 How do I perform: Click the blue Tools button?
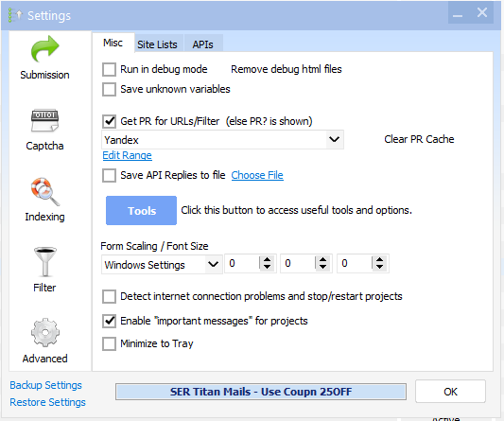pyautogui.click(x=141, y=210)
